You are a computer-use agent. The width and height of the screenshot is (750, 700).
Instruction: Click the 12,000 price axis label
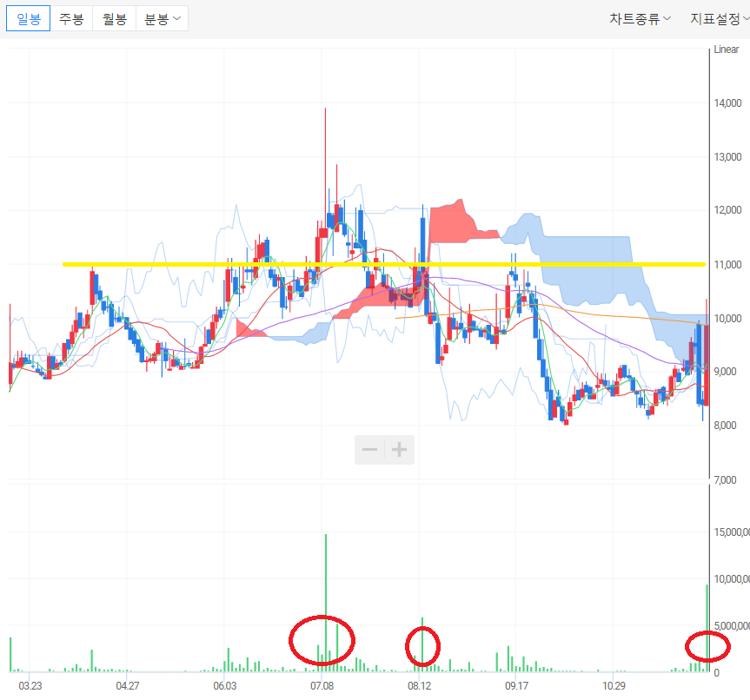[727, 210]
